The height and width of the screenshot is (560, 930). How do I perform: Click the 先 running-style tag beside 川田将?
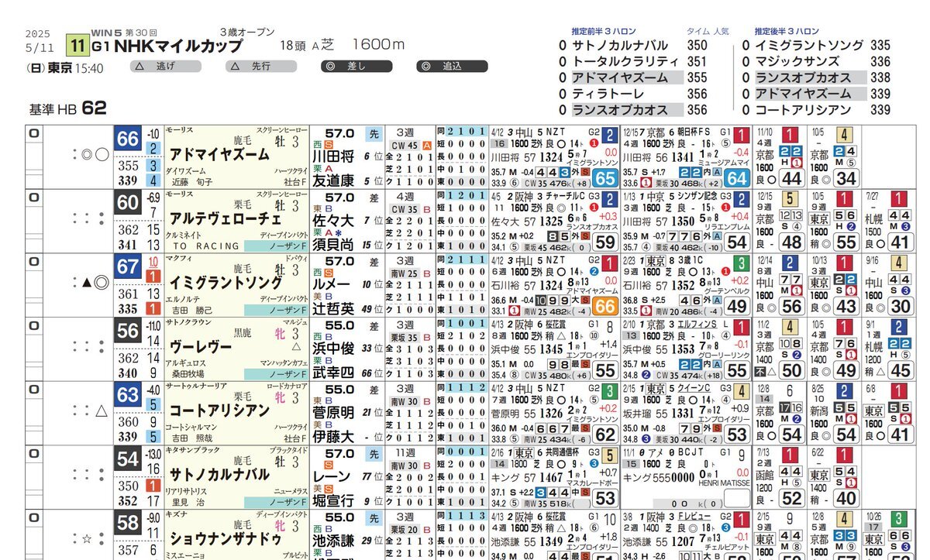tap(373, 133)
